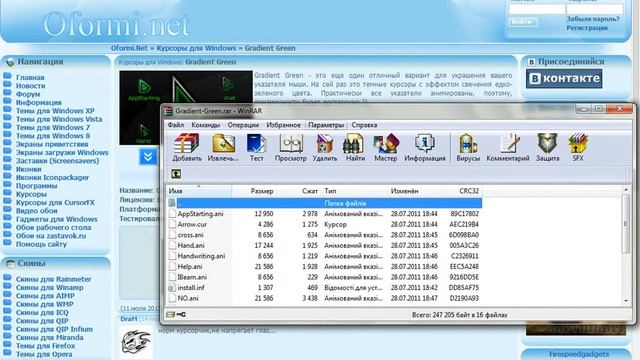
Task: Click the drive icon in WinRAR status bar
Action: point(171,315)
